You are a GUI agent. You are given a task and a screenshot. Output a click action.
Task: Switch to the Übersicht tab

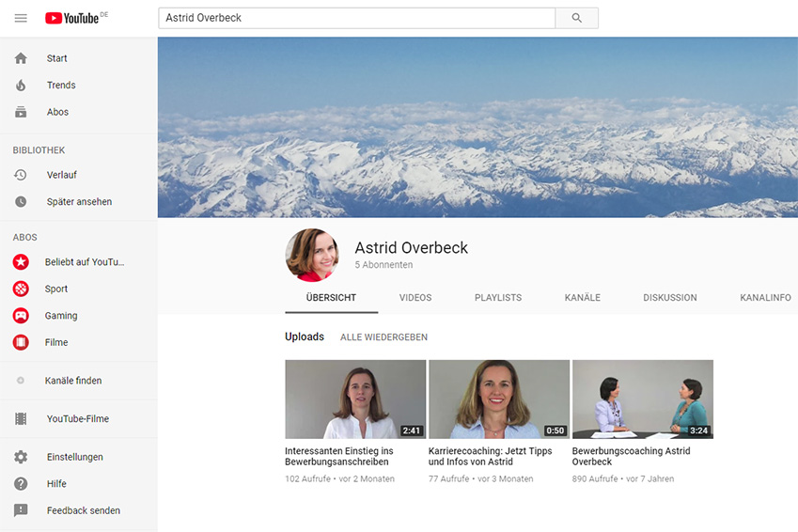click(331, 298)
